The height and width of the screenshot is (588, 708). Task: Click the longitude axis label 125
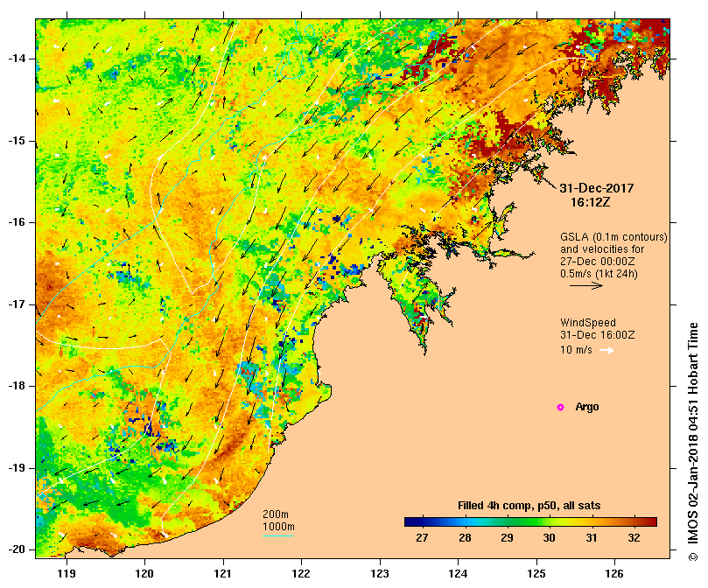coord(536,574)
